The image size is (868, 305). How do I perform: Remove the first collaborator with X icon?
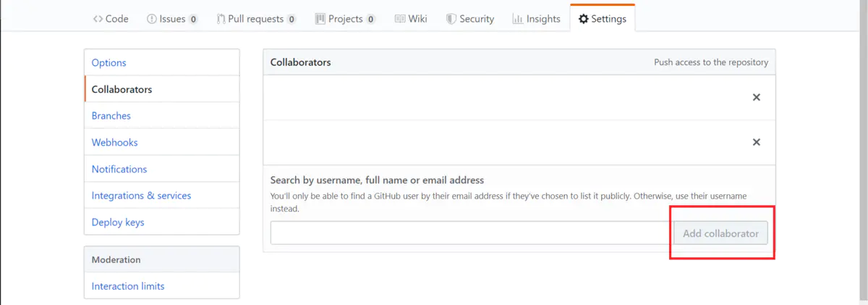[757, 97]
